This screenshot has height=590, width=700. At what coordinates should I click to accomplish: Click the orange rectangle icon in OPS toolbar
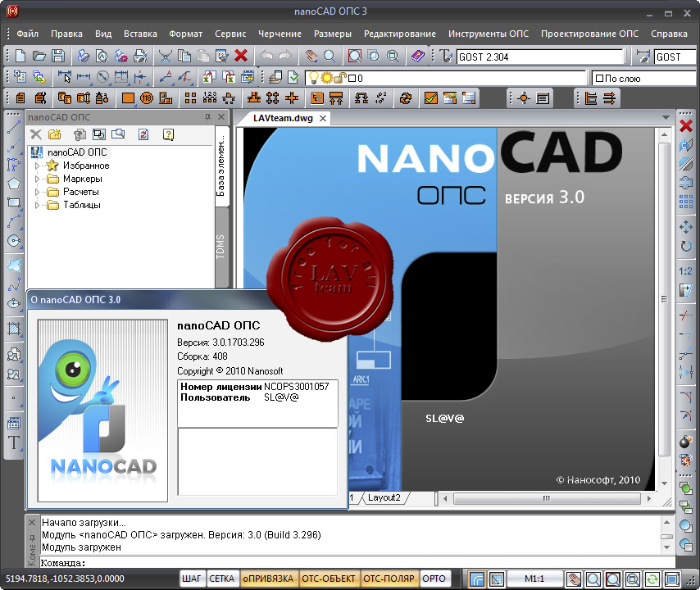tap(128, 98)
